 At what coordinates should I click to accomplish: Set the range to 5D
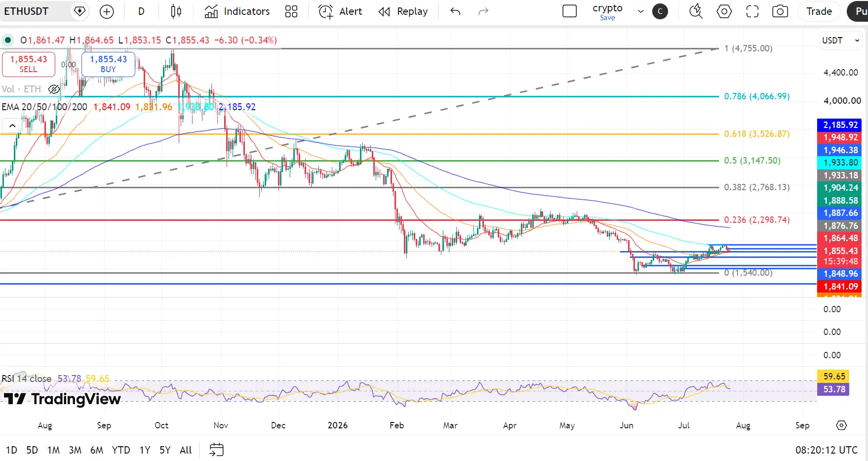(32, 450)
